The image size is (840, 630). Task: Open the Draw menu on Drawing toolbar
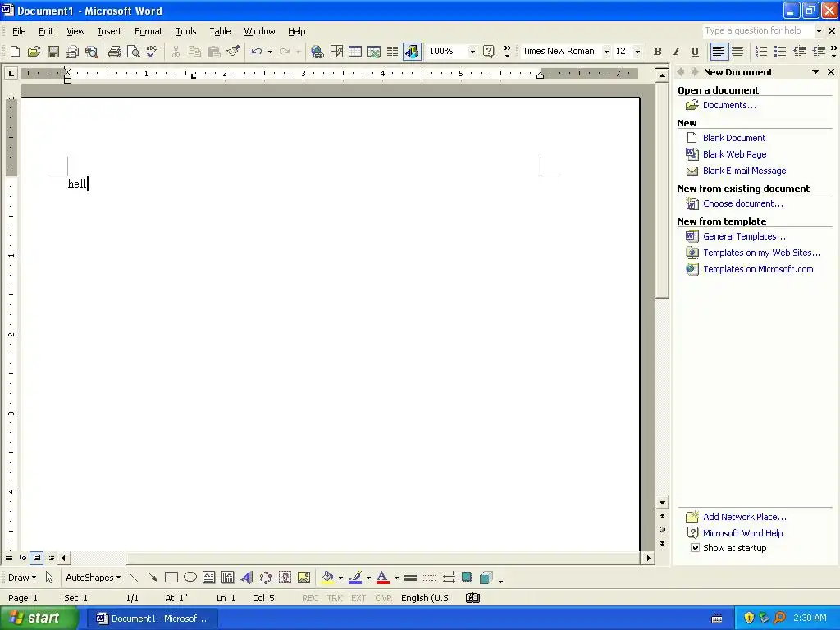point(22,577)
